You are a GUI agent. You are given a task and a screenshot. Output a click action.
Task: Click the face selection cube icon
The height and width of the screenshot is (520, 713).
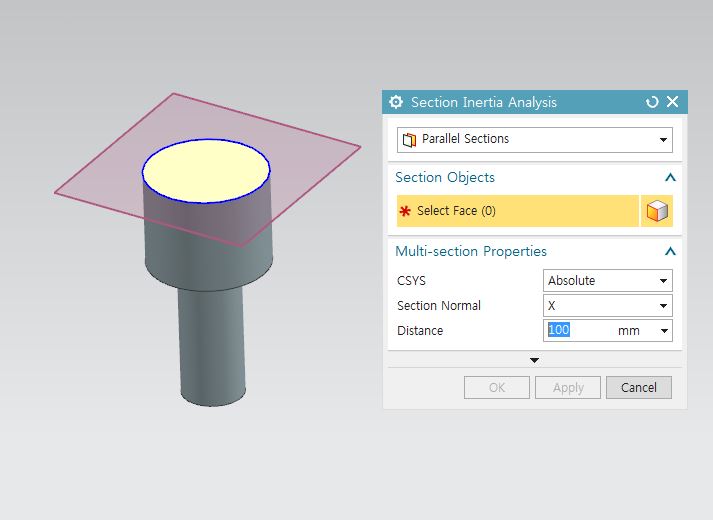656,211
